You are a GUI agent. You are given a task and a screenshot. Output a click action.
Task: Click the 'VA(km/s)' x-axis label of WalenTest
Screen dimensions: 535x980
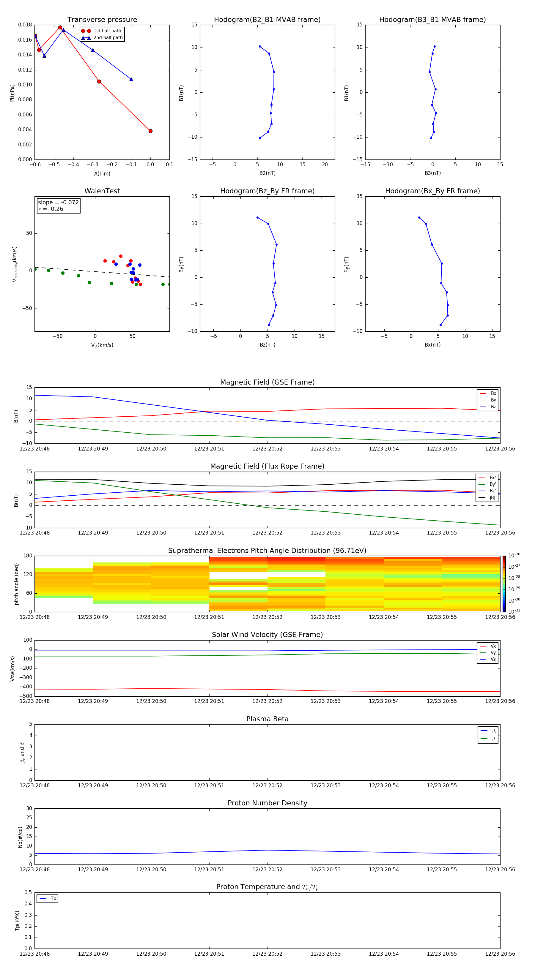[x=102, y=345]
